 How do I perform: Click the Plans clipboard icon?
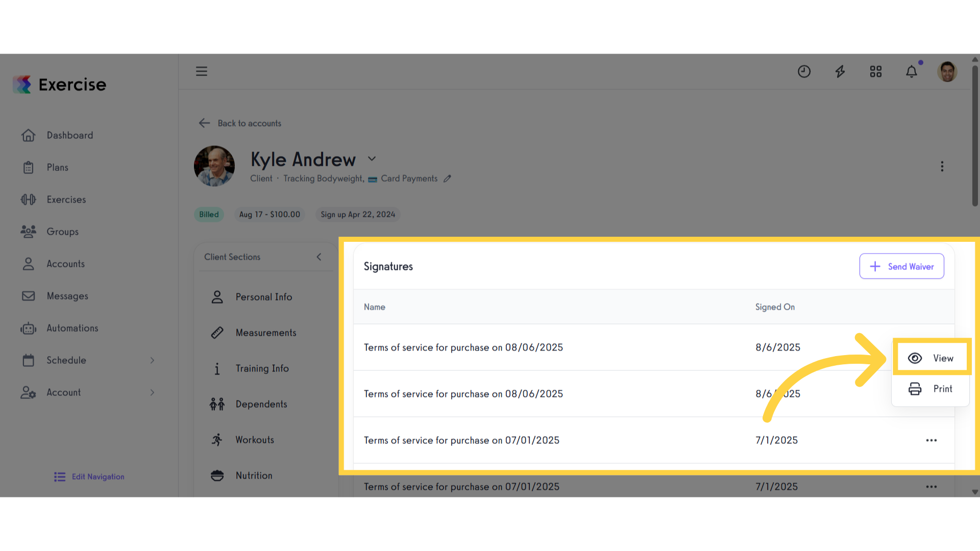tap(29, 167)
